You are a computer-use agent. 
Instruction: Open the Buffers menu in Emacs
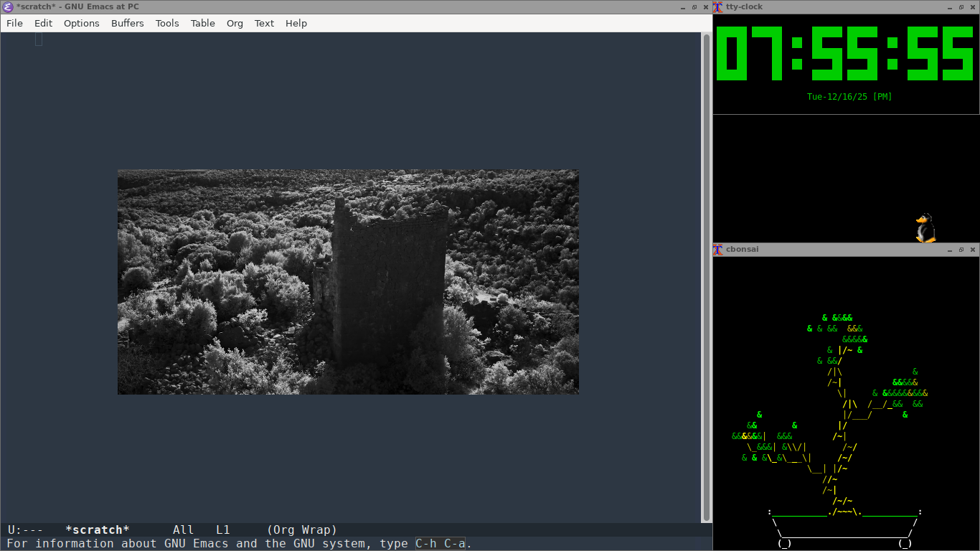pos(128,23)
